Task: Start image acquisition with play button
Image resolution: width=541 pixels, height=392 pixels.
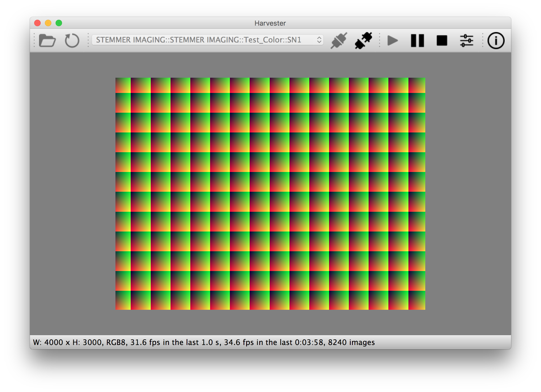Action: [x=393, y=41]
